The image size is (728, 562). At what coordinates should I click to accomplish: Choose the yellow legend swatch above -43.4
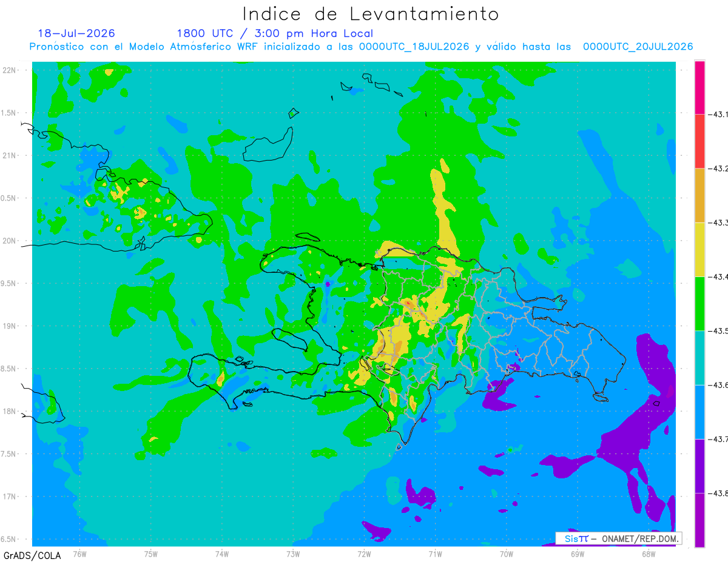699,249
